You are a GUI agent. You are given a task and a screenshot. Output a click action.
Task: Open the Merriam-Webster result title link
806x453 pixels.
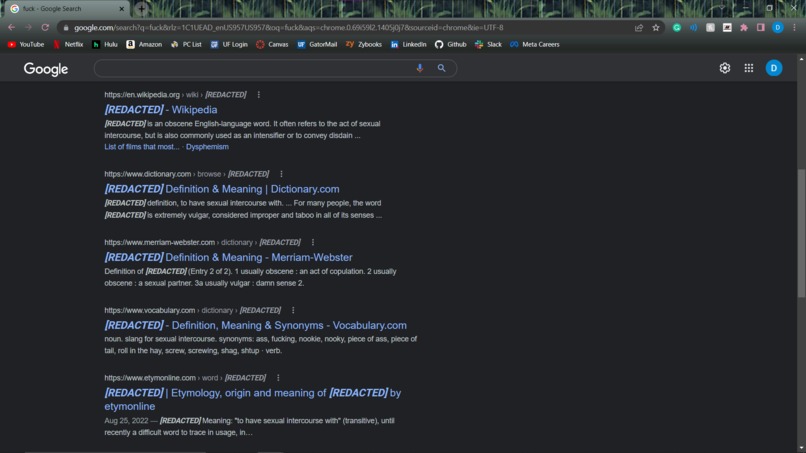(228, 257)
